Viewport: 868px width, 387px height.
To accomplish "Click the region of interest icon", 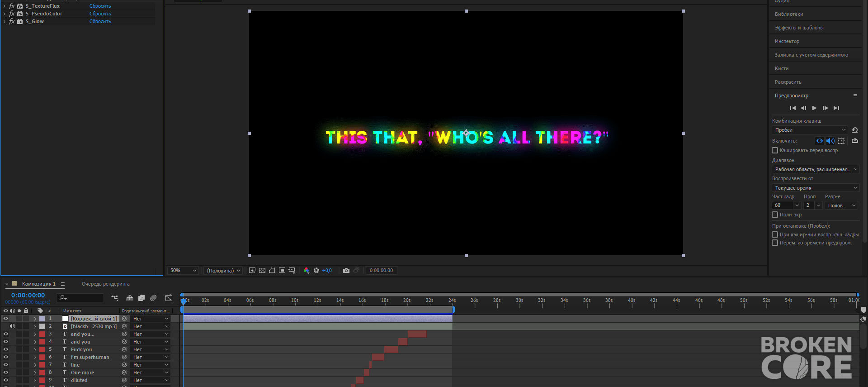I will click(282, 270).
